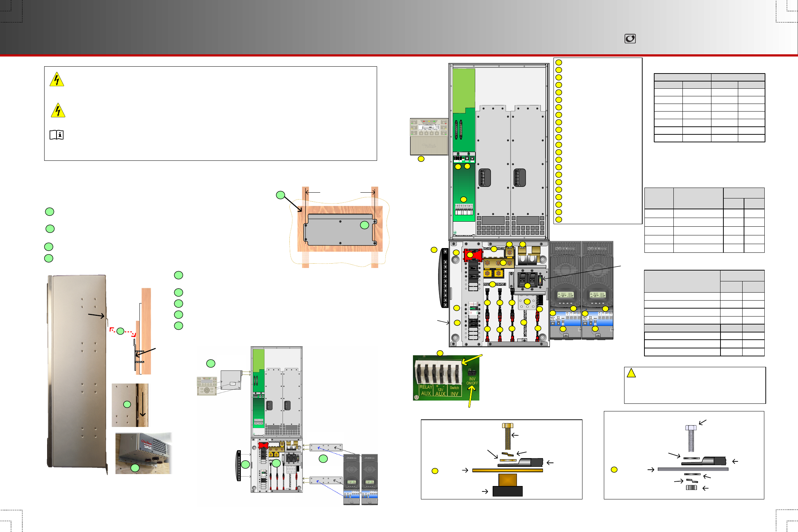Viewport: 798px width, 532px height.
Task: Click the MATE display unit beside the inverter
Action: coord(429,137)
